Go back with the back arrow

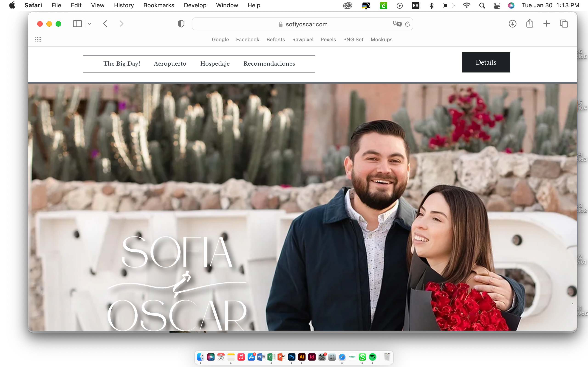pyautogui.click(x=105, y=24)
